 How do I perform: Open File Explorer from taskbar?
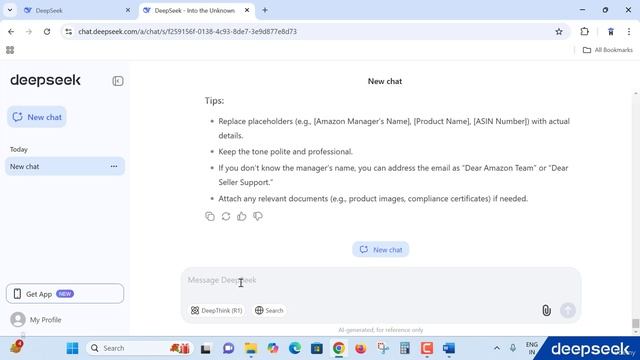(251, 348)
